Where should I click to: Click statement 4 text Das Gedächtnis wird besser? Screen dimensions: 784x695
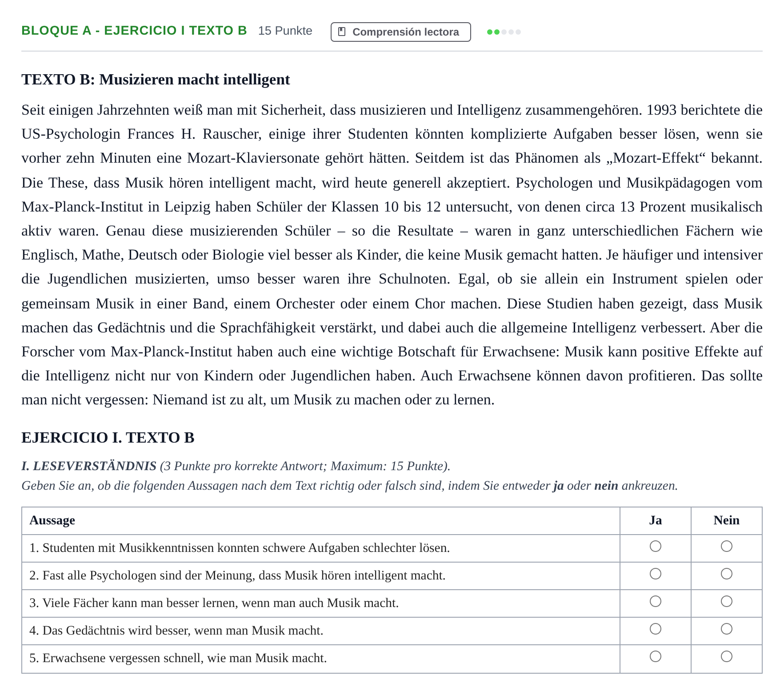pos(176,631)
